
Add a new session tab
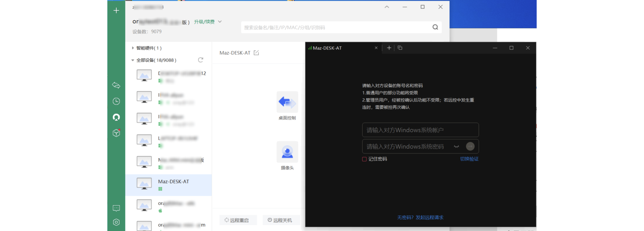(389, 48)
